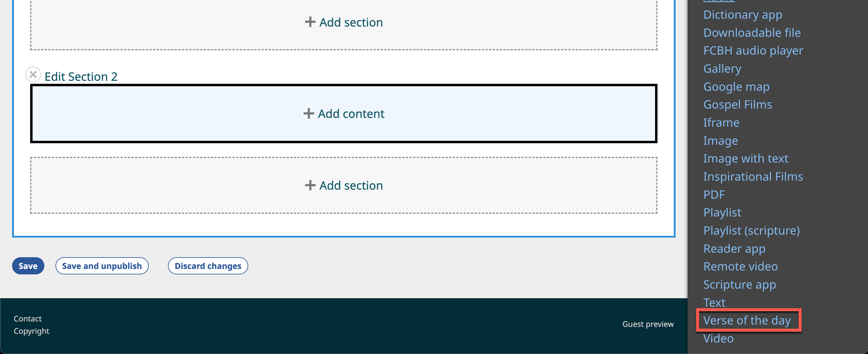The image size is (868, 354).
Task: Select Playlist (scripture) option
Action: click(x=751, y=231)
